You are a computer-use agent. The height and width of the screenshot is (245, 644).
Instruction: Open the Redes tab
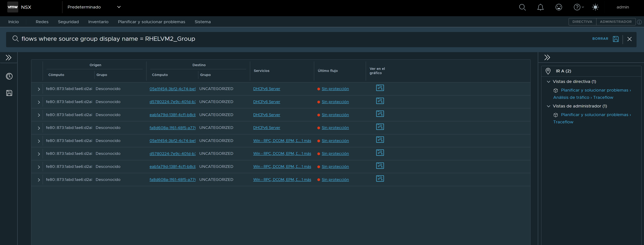point(42,22)
